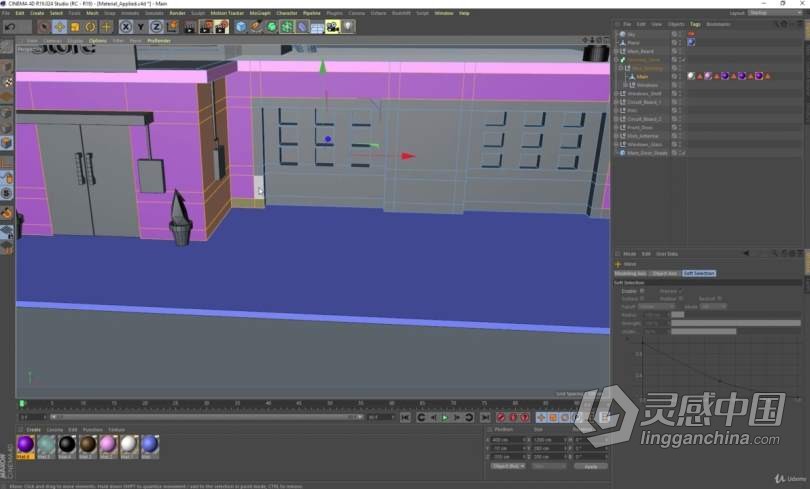Screen dimensions: 810x489
Task: Click the Undo arrow in the toolbar
Action: point(10,27)
